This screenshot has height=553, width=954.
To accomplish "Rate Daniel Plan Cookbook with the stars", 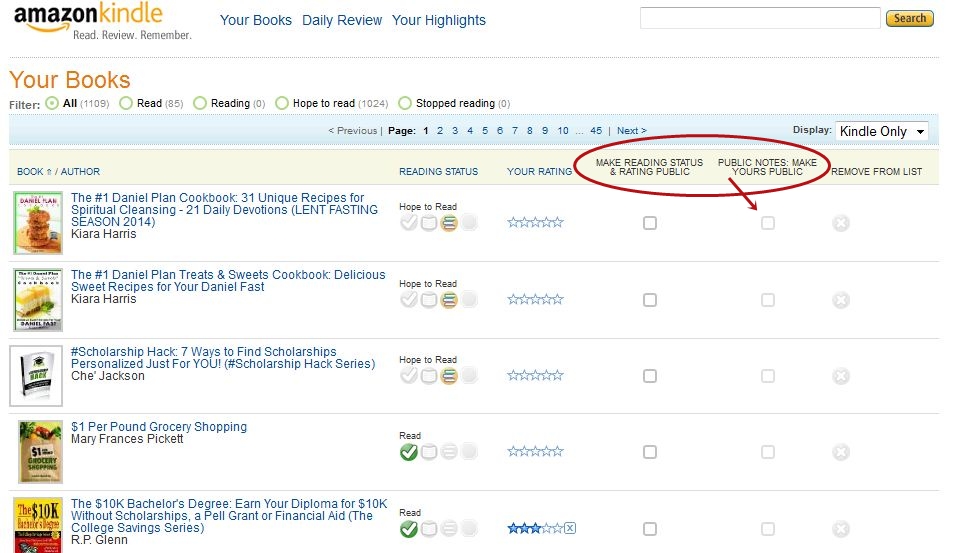I will click(535, 223).
